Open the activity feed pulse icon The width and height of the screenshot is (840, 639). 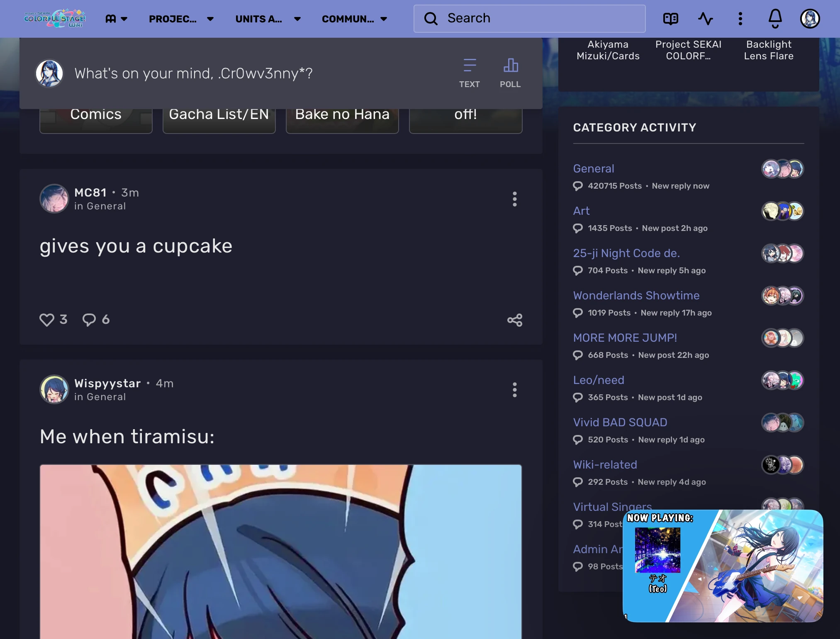tap(706, 18)
